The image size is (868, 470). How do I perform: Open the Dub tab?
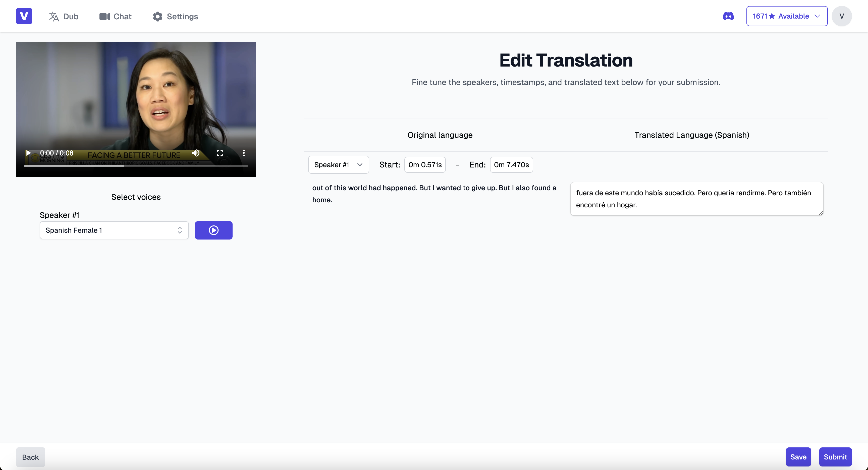(x=64, y=16)
